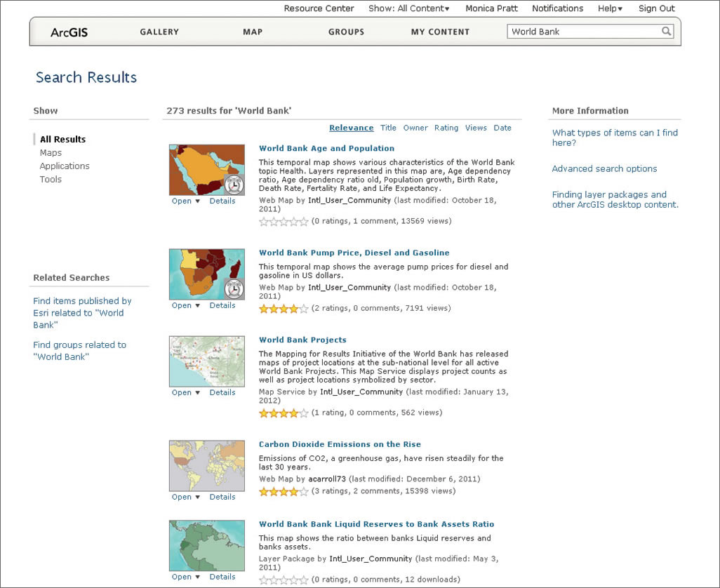Open Advanced search options link
This screenshot has height=588, width=720.
(x=604, y=169)
